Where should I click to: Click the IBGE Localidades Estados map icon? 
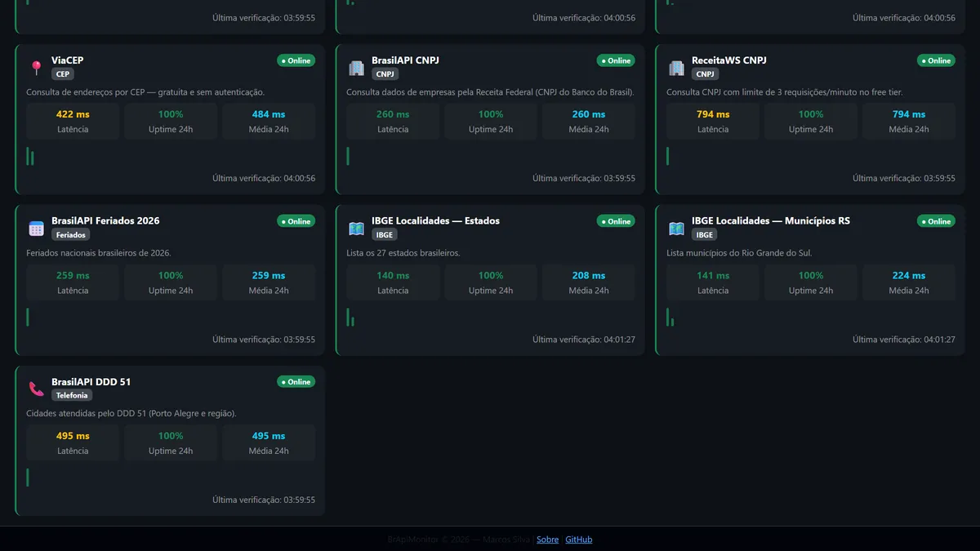click(x=356, y=229)
